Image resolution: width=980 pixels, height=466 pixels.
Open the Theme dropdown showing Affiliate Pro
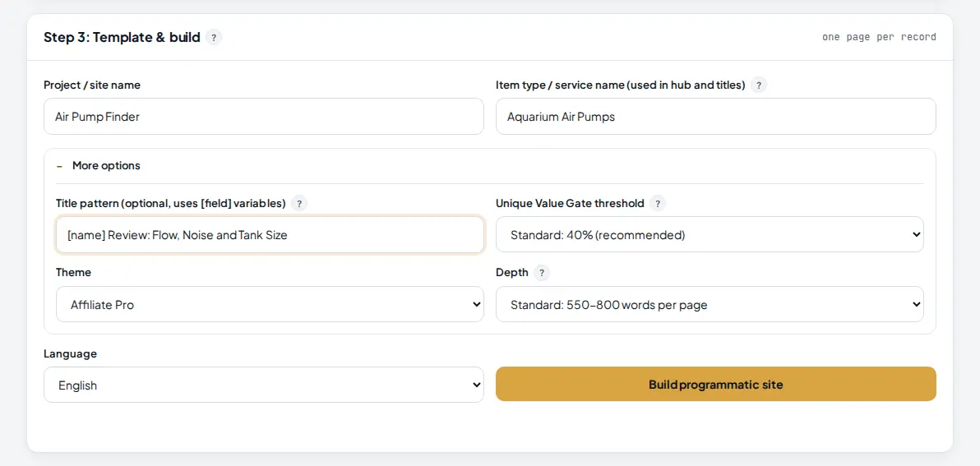[x=270, y=304]
